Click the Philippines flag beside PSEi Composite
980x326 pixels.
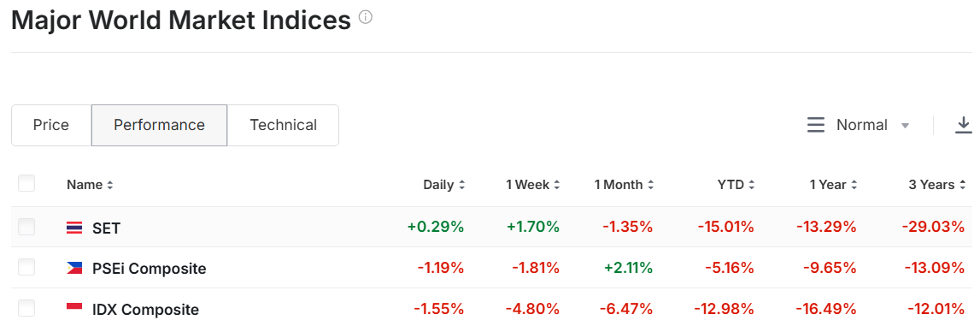tap(74, 269)
